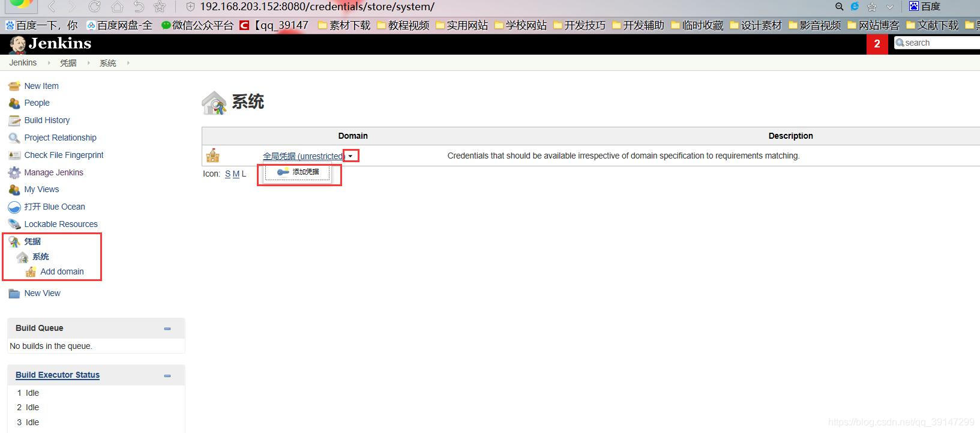Open the 百度一下 bookmark
The image size is (980, 433).
pyautogui.click(x=41, y=25)
